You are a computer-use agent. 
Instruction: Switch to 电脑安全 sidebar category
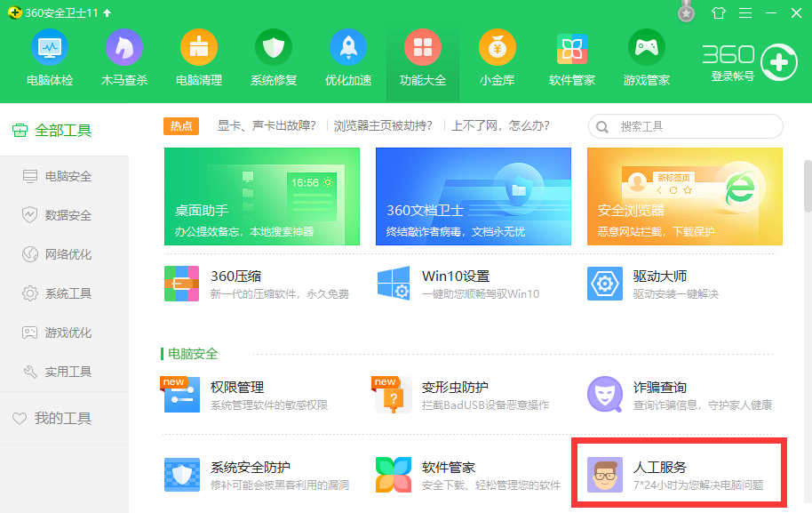pos(57,176)
